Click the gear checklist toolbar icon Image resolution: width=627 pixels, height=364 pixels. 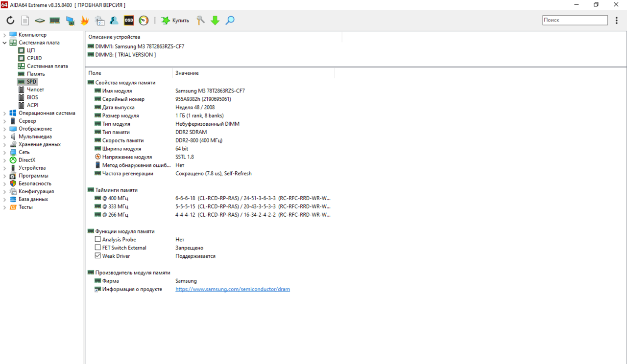[x=99, y=21]
